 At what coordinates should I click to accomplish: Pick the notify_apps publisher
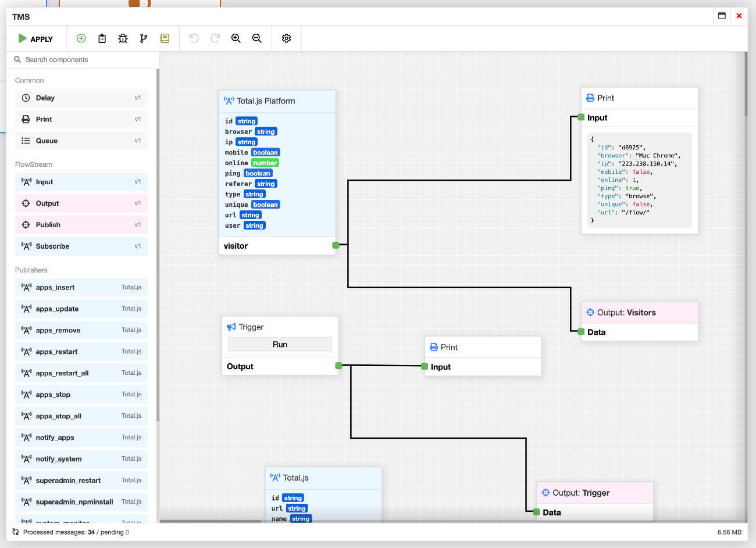tap(81, 438)
